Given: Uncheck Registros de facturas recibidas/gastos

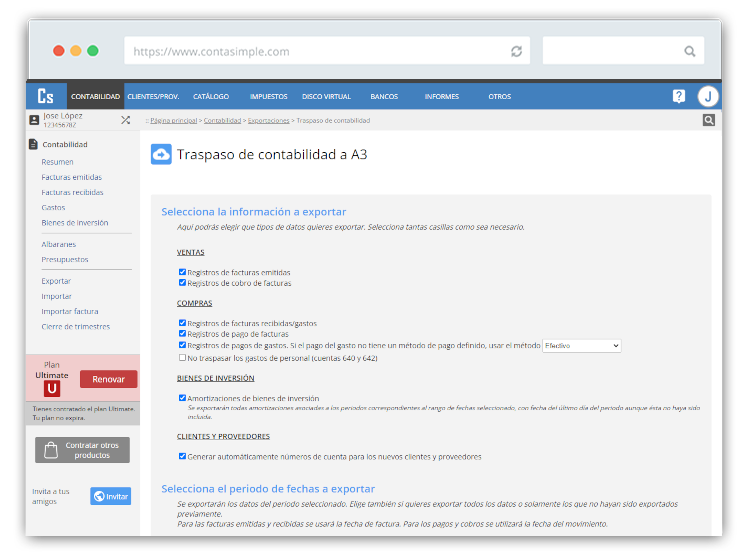Looking at the screenshot, I should (x=182, y=323).
